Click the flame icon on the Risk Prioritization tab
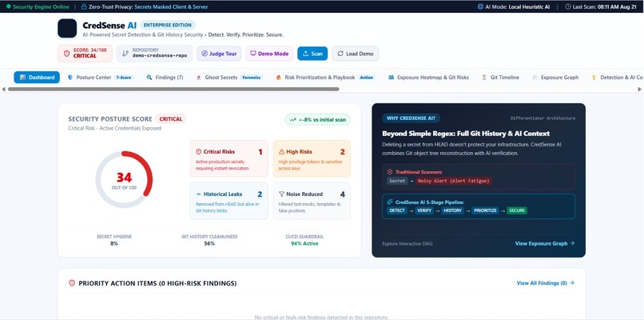 click(279, 78)
